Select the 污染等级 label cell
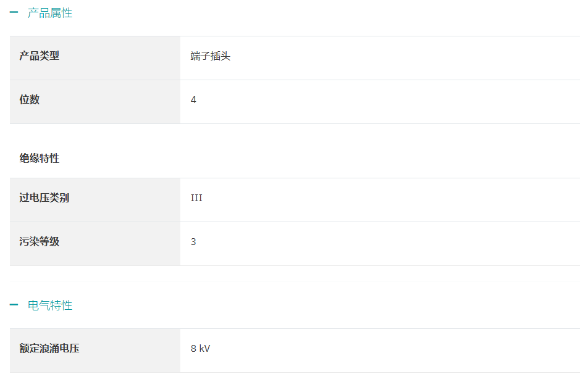Viewport: 588px width, 382px height. [x=95, y=244]
